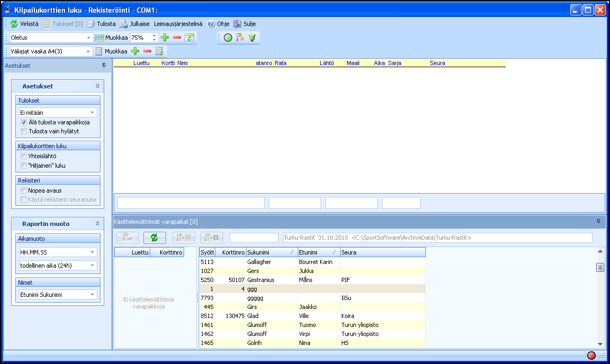610x364 pixels.
Task: Open the Väliajat vaaka A4(3) dropdown
Action: [x=88, y=51]
